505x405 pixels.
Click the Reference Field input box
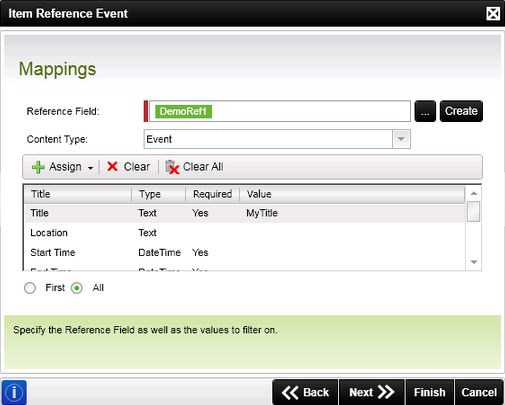[280, 111]
